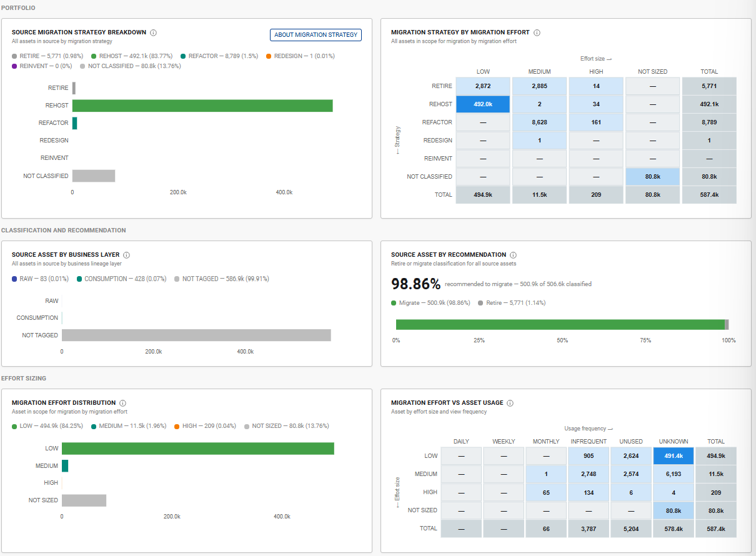Select the 5,204 Unused total cell
This screenshot has width=756, height=556.
[631, 529]
